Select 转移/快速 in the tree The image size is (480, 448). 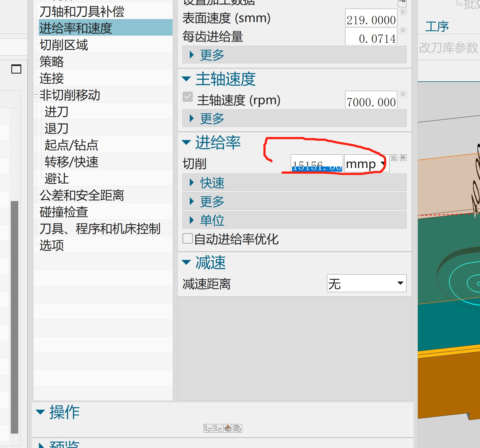tap(71, 162)
